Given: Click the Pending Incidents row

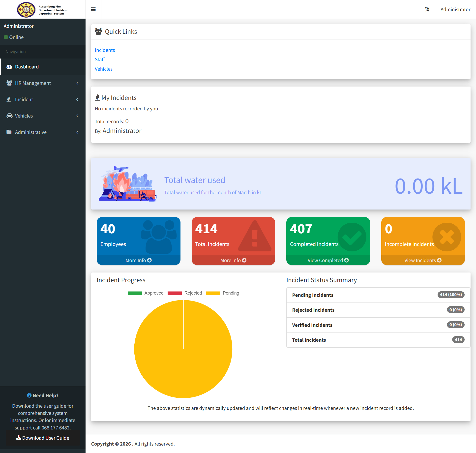Looking at the screenshot, I should pos(378,295).
